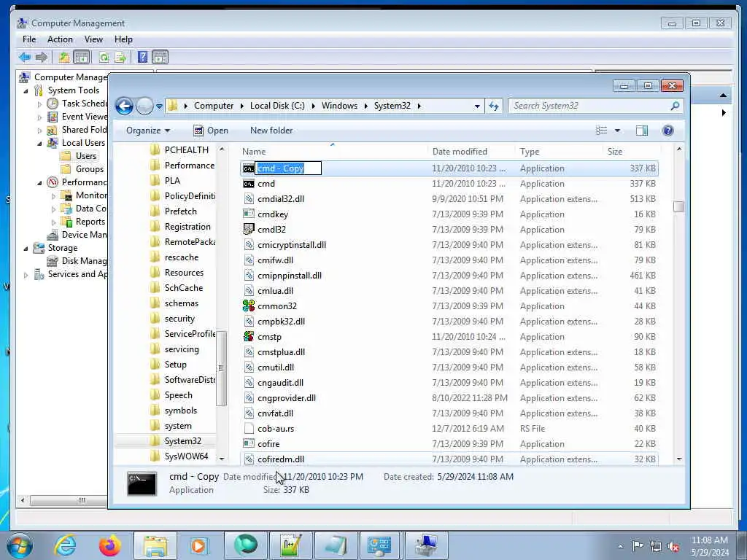The height and width of the screenshot is (560, 747).
Task: Click the Back arrow in Computer Management toolbar
Action: tap(24, 58)
